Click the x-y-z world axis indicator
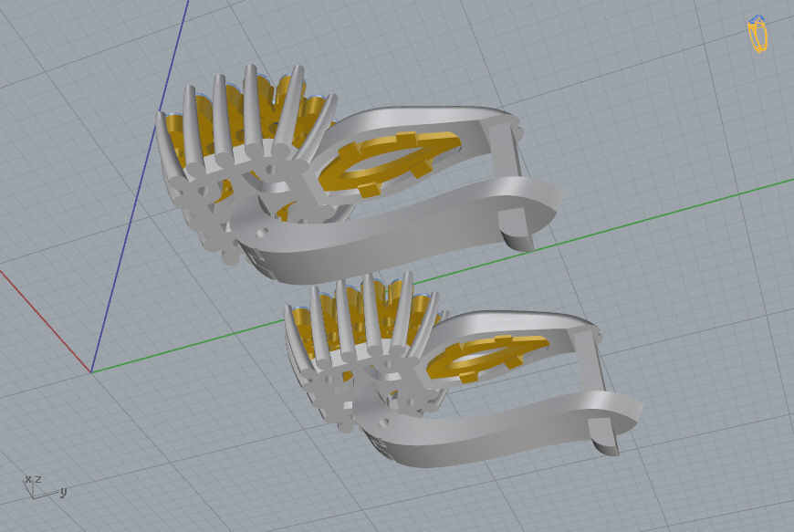 pyautogui.click(x=45, y=487)
